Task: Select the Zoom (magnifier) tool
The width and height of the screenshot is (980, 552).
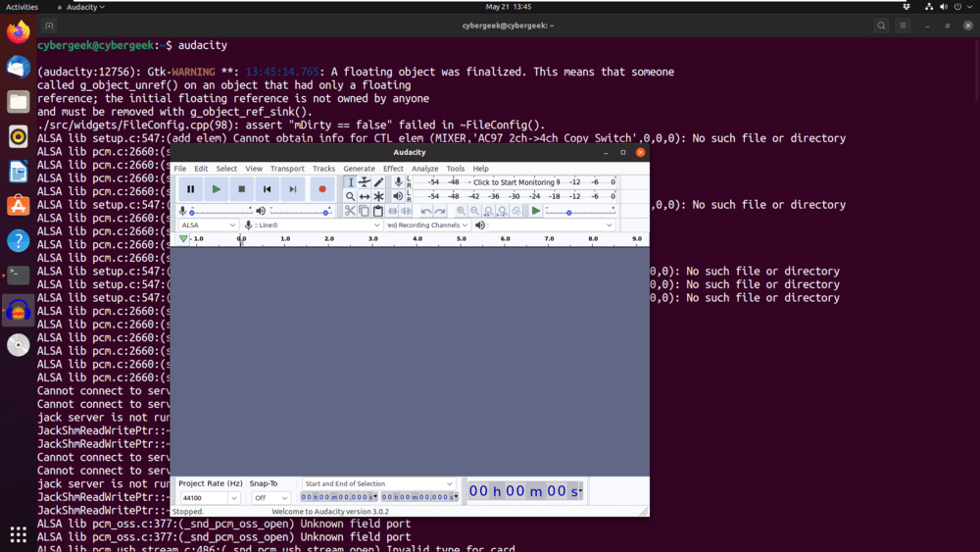Action: tap(350, 196)
